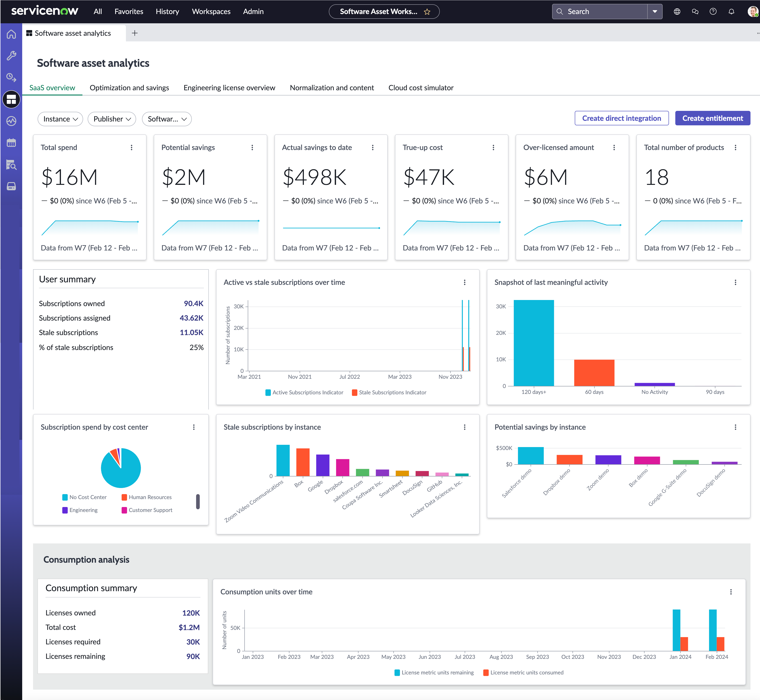Screen dimensions: 760x700
Task: Open Total spend card options menu
Action: [x=132, y=148]
